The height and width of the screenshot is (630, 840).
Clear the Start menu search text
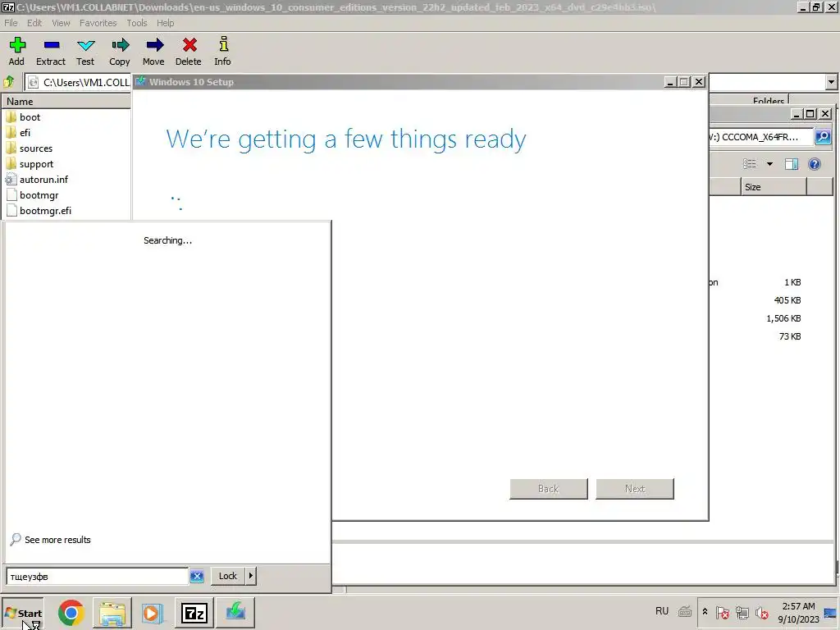pyautogui.click(x=197, y=577)
